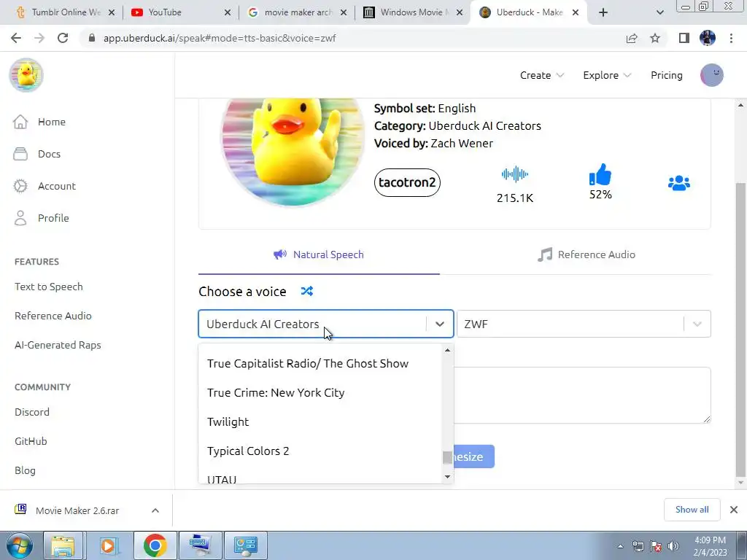Go to Text to Speech feature
The image size is (747, 560).
point(49,287)
